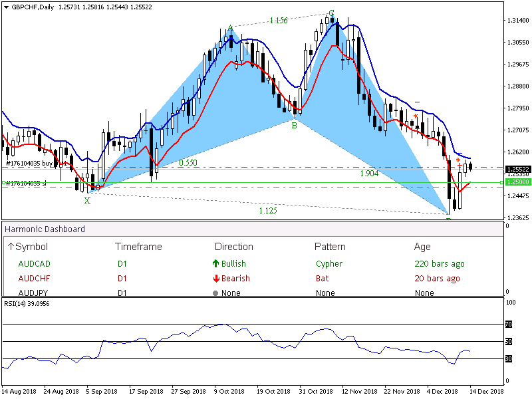532x399 pixels.
Task: Click the green Bullish up arrow icon
Action: click(x=215, y=263)
